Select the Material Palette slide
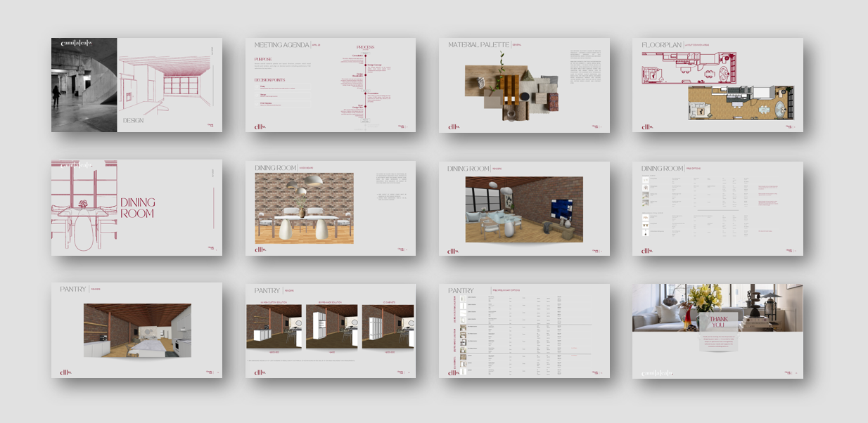Screen dimensions: 868x423 524,85
